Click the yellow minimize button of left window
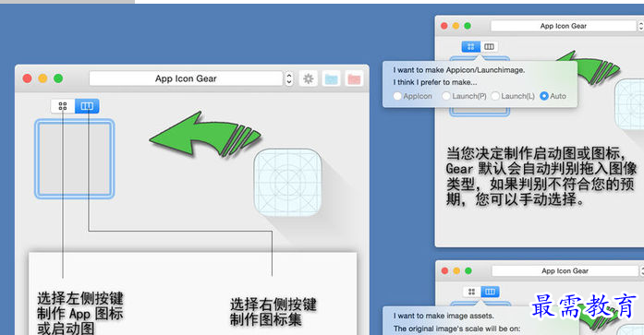The image size is (644, 335). (43, 78)
